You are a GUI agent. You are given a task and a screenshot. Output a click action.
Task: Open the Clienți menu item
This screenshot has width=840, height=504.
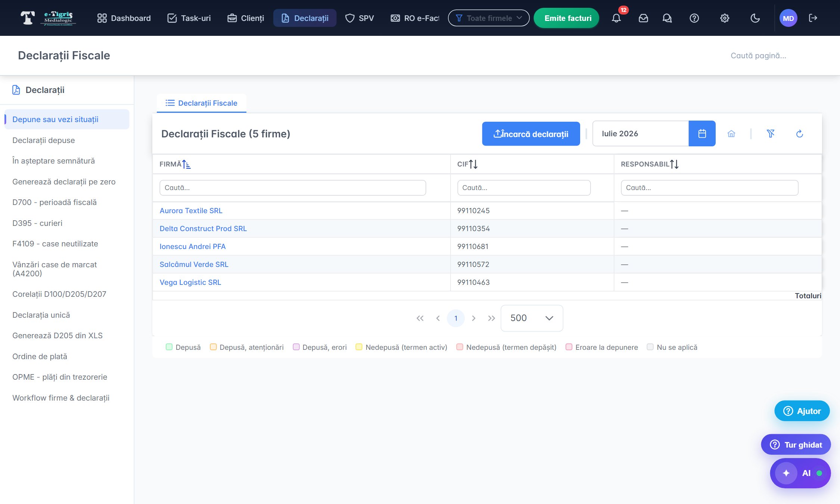tap(245, 18)
